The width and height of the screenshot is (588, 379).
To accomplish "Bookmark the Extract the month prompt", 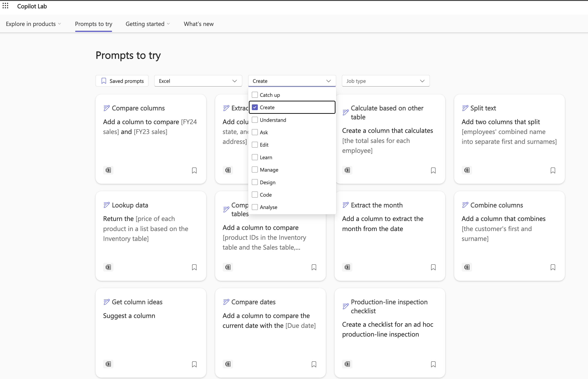I will 433,267.
